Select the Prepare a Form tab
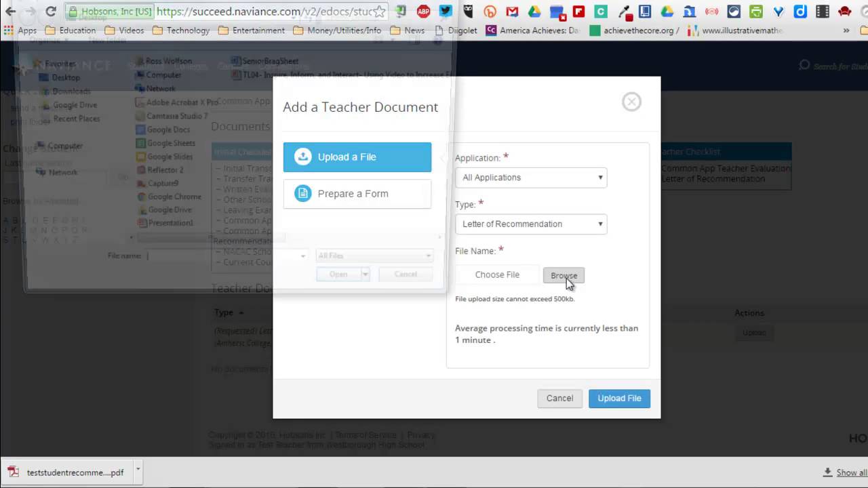Viewport: 868px width, 488px height. [x=357, y=194]
